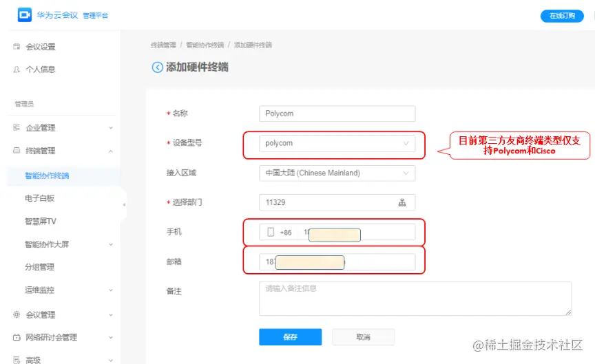This screenshot has width=595, height=364.
Task: Expand the 网络研讨会管理 chevron
Action: 111,337
